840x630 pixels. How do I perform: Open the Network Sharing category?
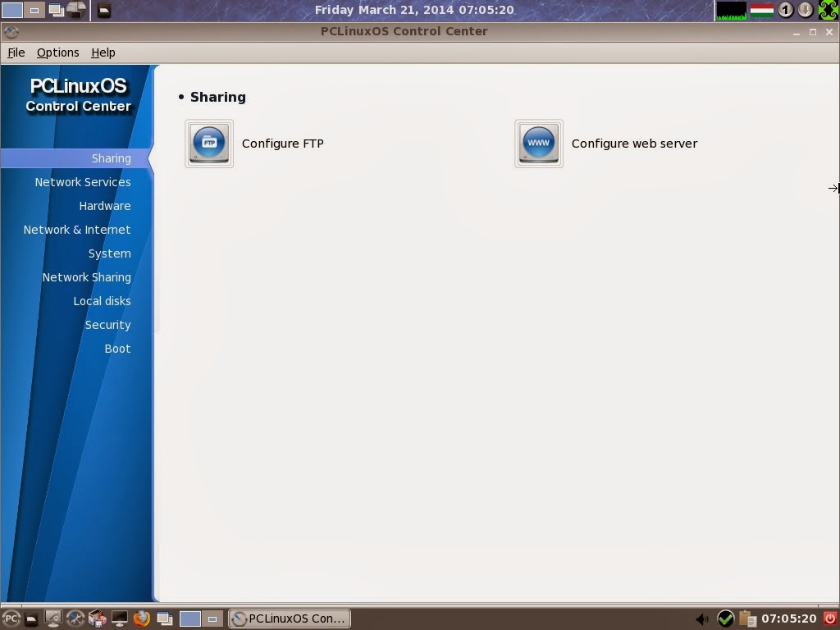click(87, 277)
